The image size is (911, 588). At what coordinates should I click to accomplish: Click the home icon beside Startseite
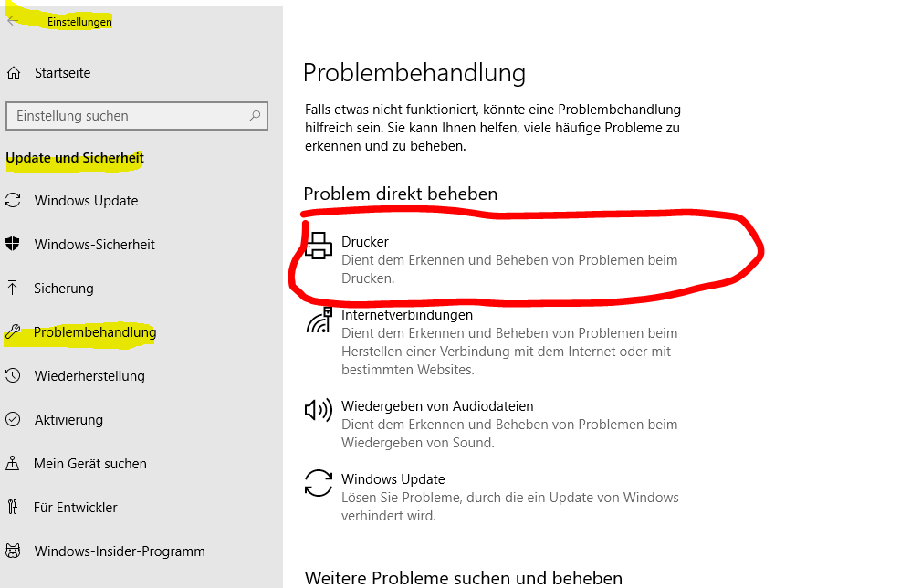tap(14, 73)
